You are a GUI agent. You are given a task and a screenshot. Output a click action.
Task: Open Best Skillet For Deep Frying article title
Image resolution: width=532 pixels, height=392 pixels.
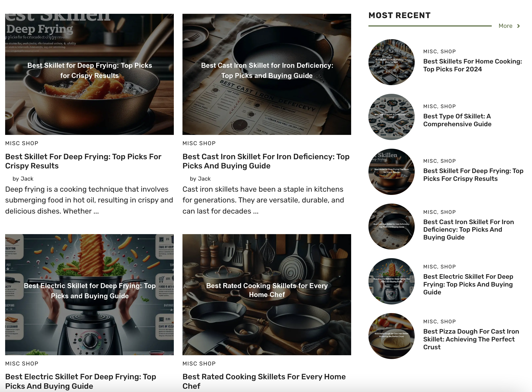tap(83, 161)
